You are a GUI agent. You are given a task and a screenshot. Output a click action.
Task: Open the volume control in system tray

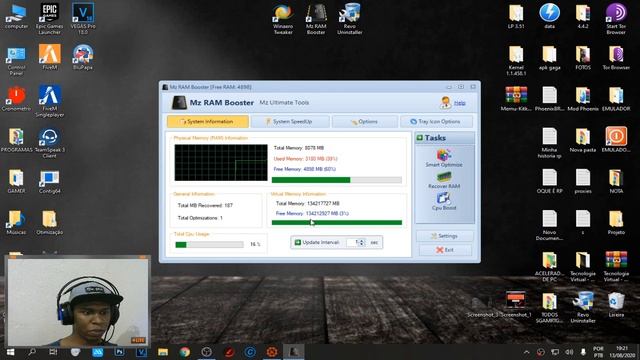[569, 352]
